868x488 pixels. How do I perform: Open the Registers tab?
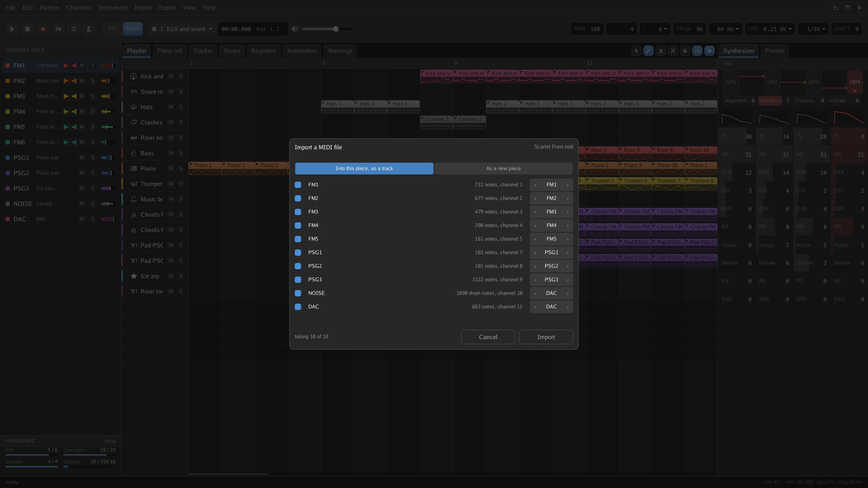pyautogui.click(x=264, y=51)
